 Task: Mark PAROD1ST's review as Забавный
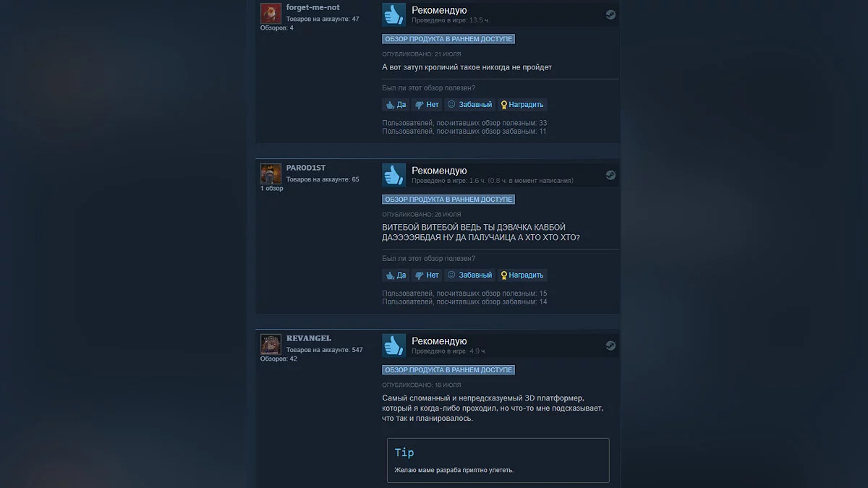(469, 275)
